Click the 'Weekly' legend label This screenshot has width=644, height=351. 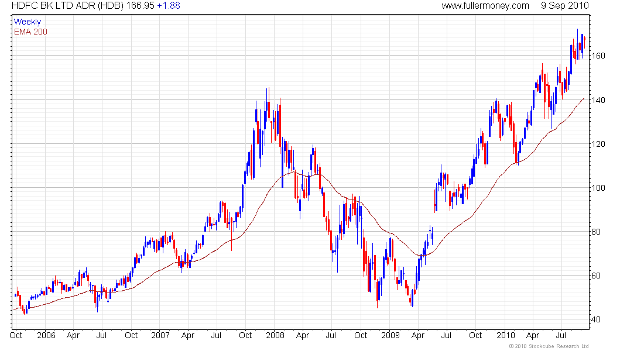28,22
